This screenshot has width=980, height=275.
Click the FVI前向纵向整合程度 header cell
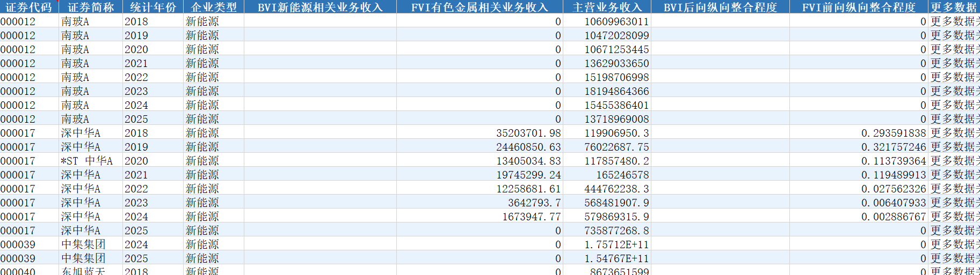pos(859,7)
